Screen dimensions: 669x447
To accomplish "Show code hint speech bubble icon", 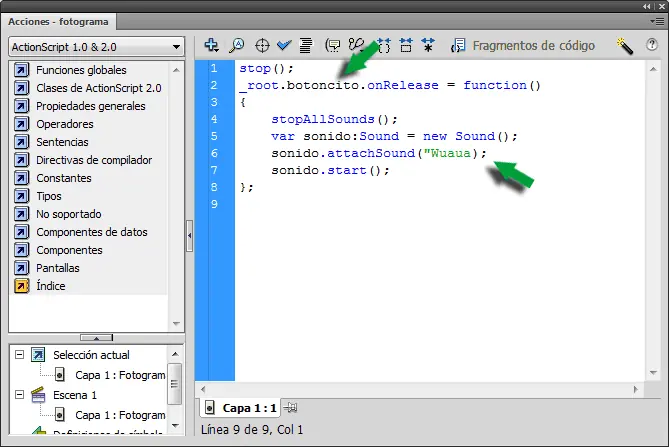I will 333,45.
